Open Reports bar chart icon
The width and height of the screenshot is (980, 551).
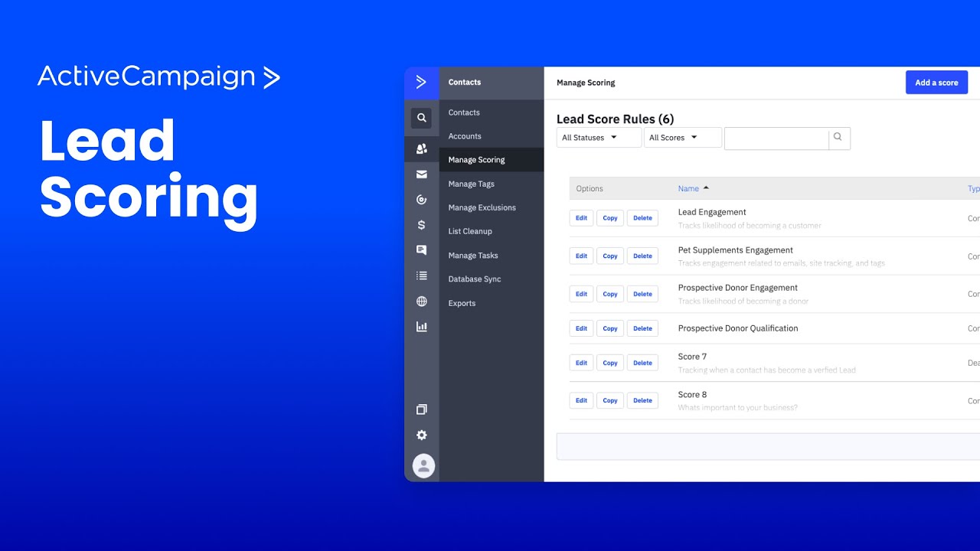click(x=421, y=327)
